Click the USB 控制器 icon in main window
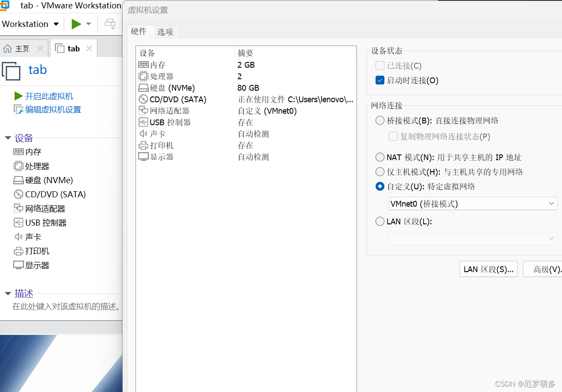Screen dimensions: 562x392 click(18, 223)
